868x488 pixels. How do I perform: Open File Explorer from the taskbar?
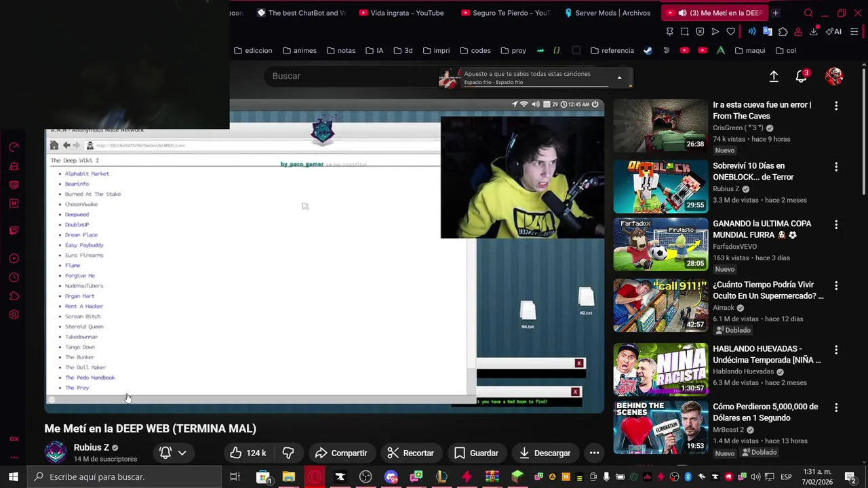pos(289,476)
